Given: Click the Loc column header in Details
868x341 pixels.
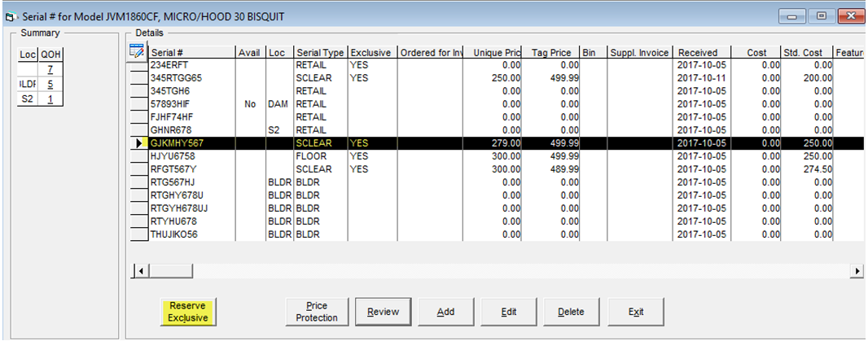Looking at the screenshot, I should click(x=279, y=53).
